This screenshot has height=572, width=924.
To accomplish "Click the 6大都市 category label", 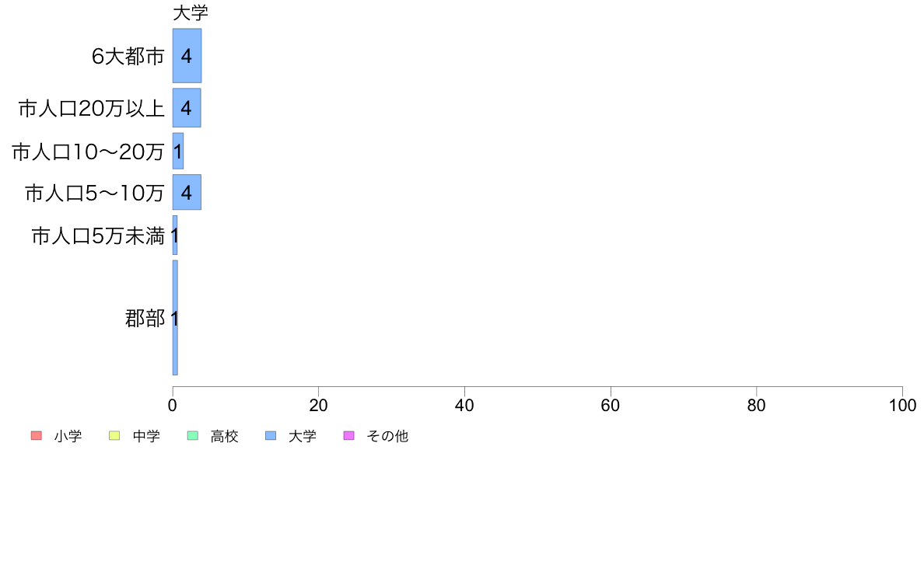I will pos(128,56).
